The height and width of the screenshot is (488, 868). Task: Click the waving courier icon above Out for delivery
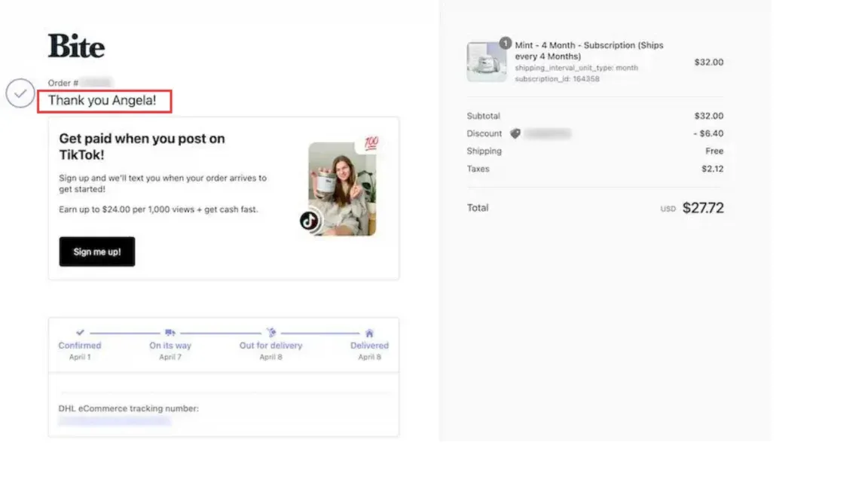[x=270, y=331]
